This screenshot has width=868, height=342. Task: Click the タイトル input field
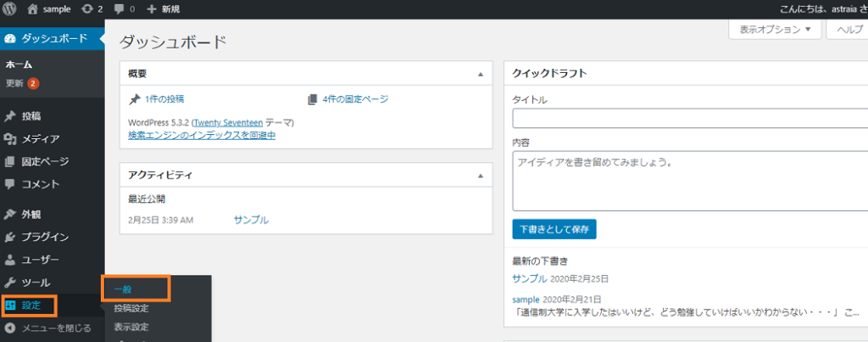[688, 119]
